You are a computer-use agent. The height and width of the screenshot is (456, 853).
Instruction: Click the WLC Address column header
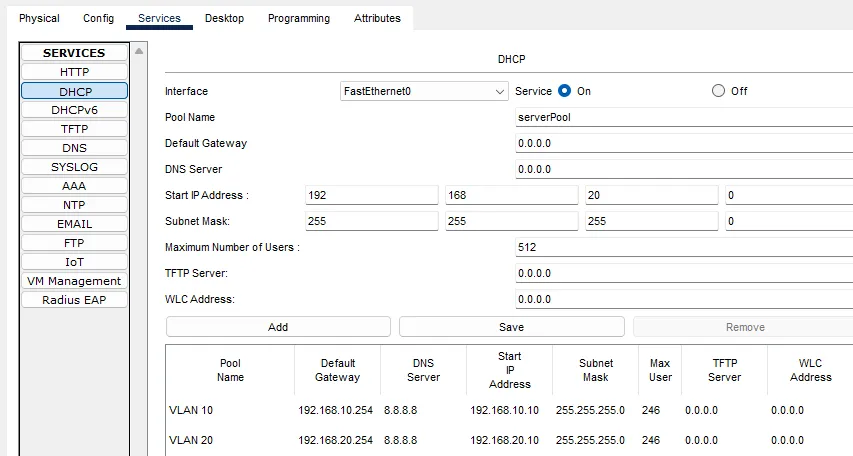tap(810, 370)
